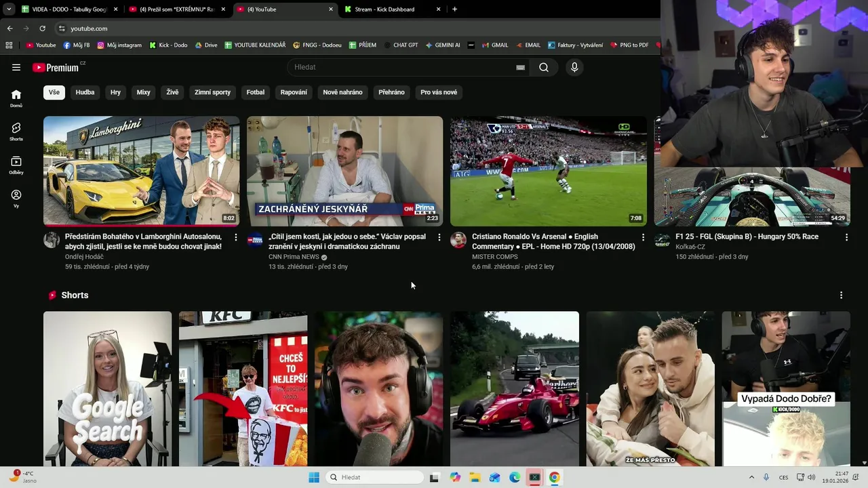The height and width of the screenshot is (488, 868).
Task: Click the taskbar Hledat search box
Action: pos(374,477)
